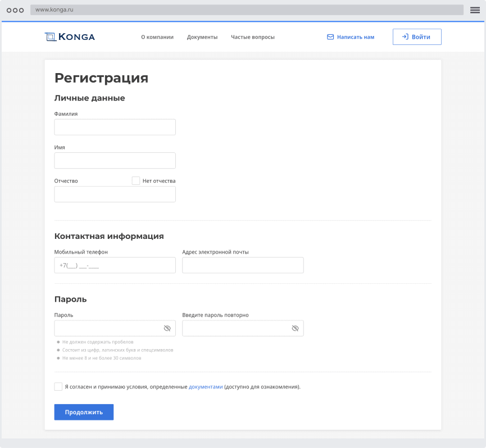The height and width of the screenshot is (448, 486).
Task: Go to the Документы menu item
Action: (x=202, y=37)
